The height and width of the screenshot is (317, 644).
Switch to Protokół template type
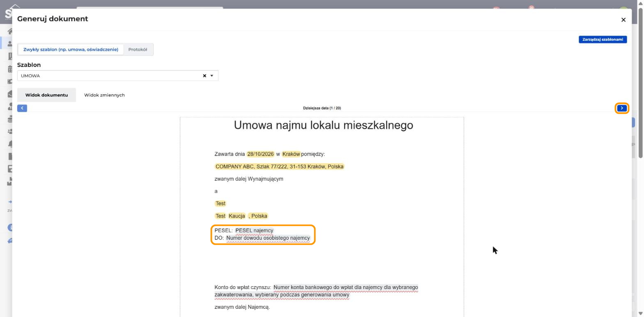tap(138, 49)
